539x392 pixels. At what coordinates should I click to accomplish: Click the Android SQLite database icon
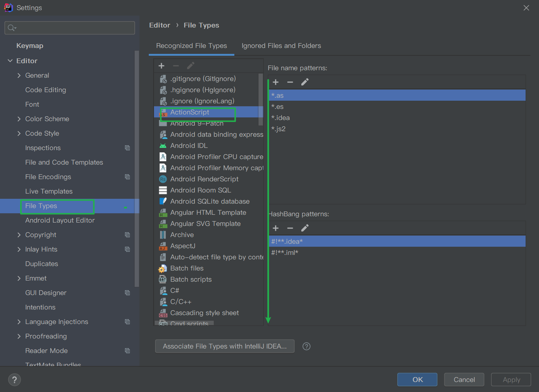(163, 201)
